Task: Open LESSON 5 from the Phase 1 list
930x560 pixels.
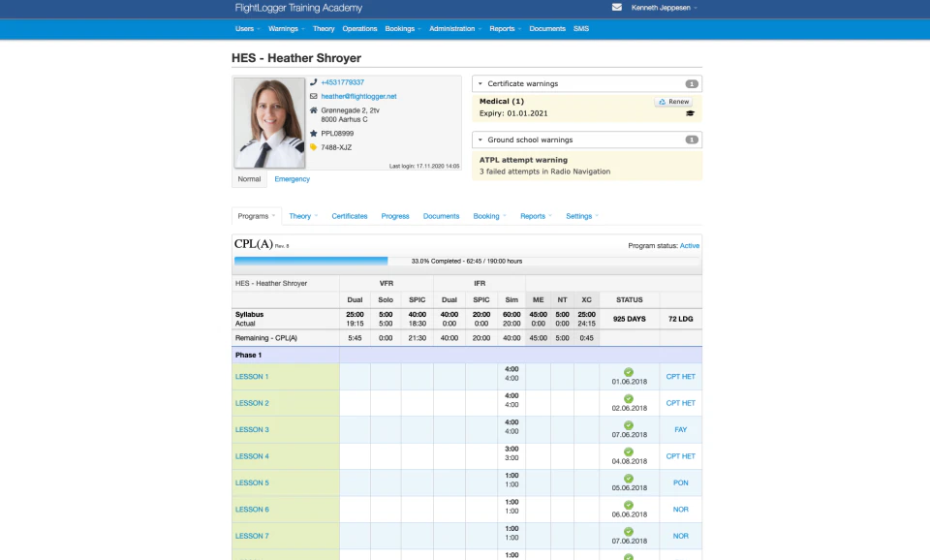Action: tap(251, 482)
